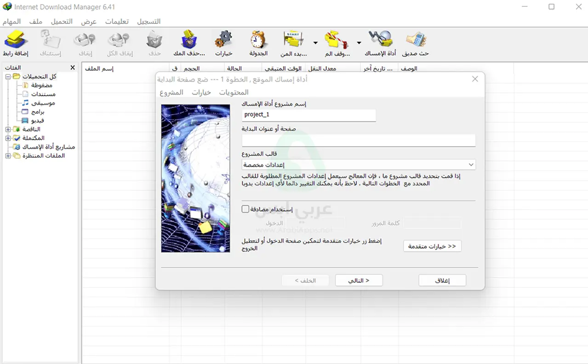Enable the إستخدام مصادقة authentication checkbox
The width and height of the screenshot is (588, 364).
246,209
